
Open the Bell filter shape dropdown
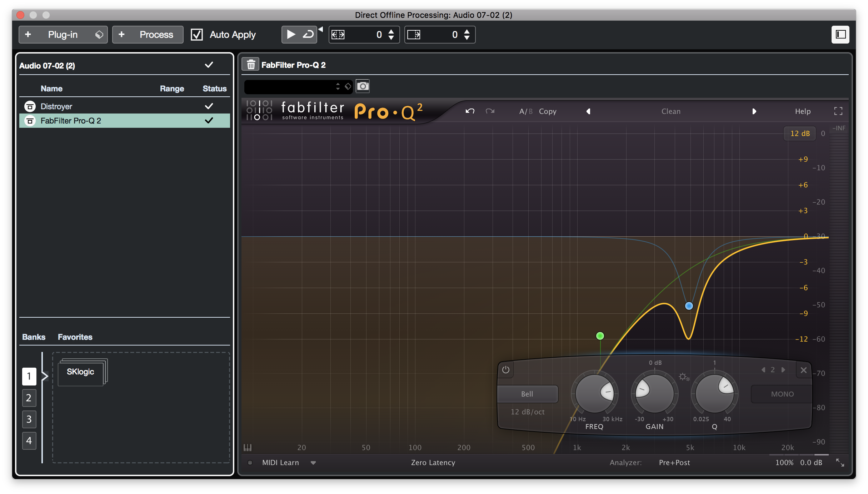click(x=527, y=394)
